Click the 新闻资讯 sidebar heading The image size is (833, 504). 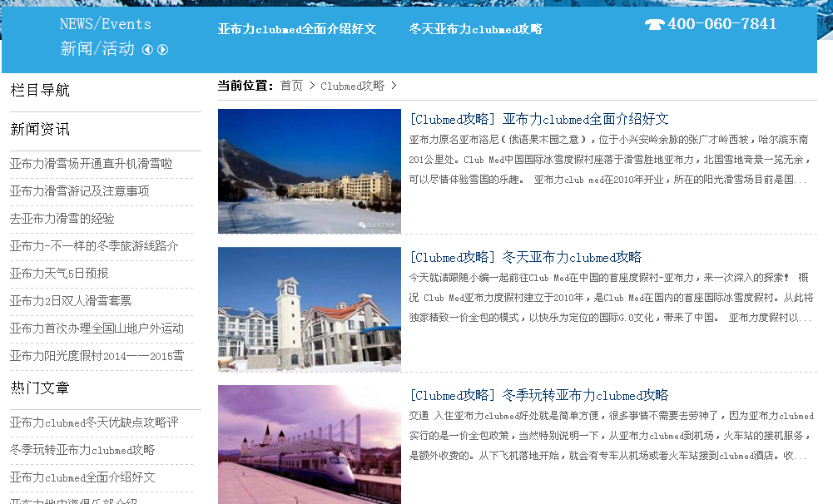coord(40,130)
